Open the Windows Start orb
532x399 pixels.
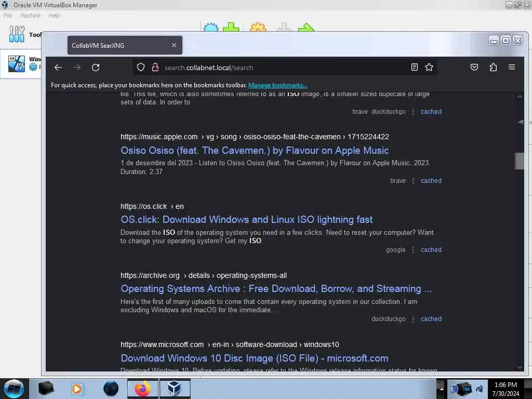(14, 389)
